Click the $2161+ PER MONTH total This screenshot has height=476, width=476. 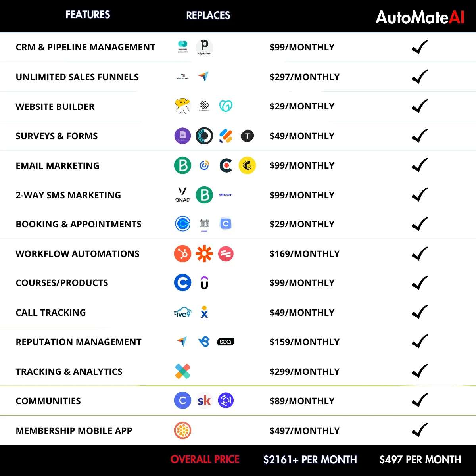[x=310, y=460]
